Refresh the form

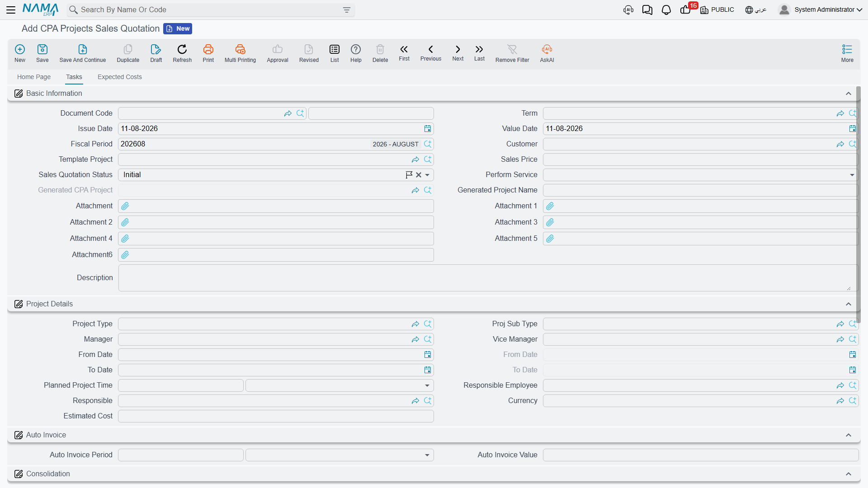[x=182, y=53]
